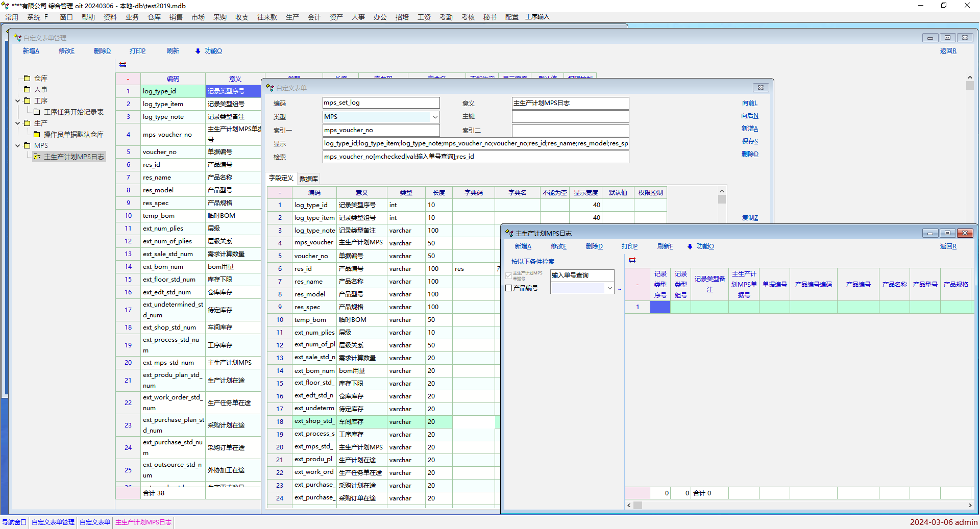Click horizontal scrollbar under MPS日志 grid
This screenshot has height=529, width=980.
tap(799, 506)
